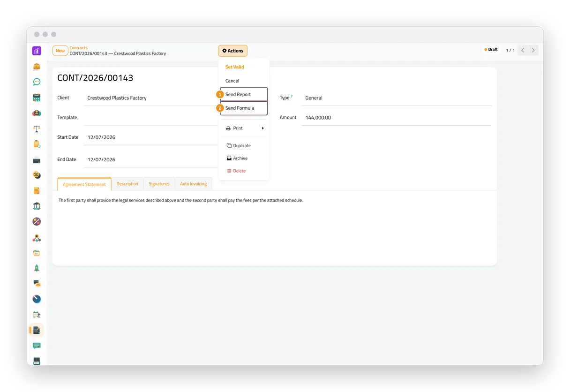Open the calendar sidebar icon
The image size is (570, 392).
[x=37, y=98]
